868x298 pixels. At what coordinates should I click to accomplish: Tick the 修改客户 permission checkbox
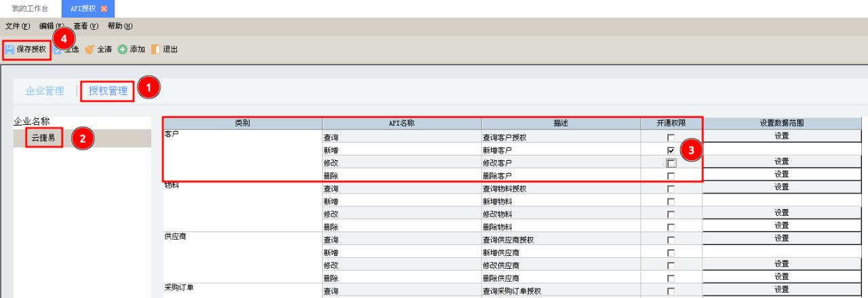click(671, 163)
